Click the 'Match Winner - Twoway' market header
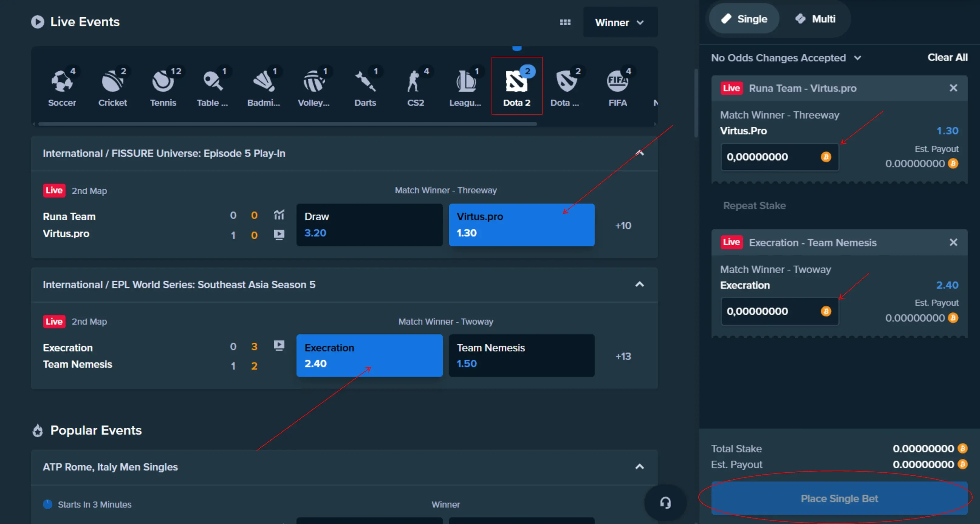The height and width of the screenshot is (524, 980). (x=445, y=322)
